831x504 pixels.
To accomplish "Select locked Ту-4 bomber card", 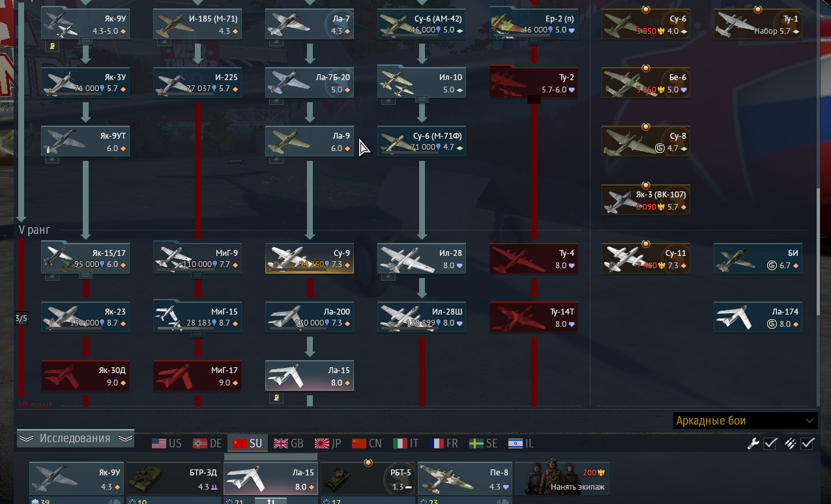I will point(534,258).
